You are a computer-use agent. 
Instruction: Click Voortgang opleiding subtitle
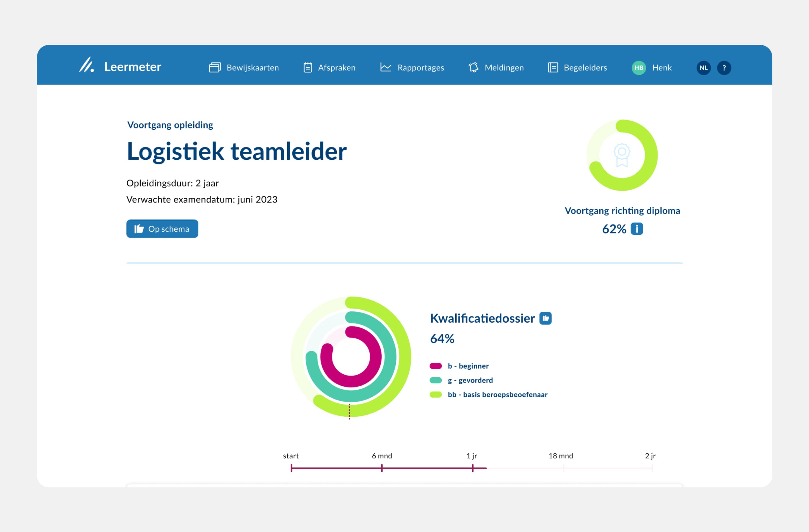(x=170, y=125)
